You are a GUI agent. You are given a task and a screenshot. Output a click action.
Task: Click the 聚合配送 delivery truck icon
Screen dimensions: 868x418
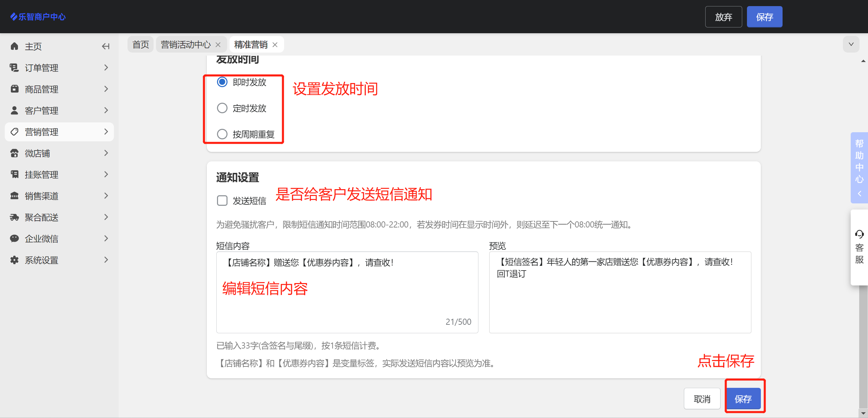[14, 217]
